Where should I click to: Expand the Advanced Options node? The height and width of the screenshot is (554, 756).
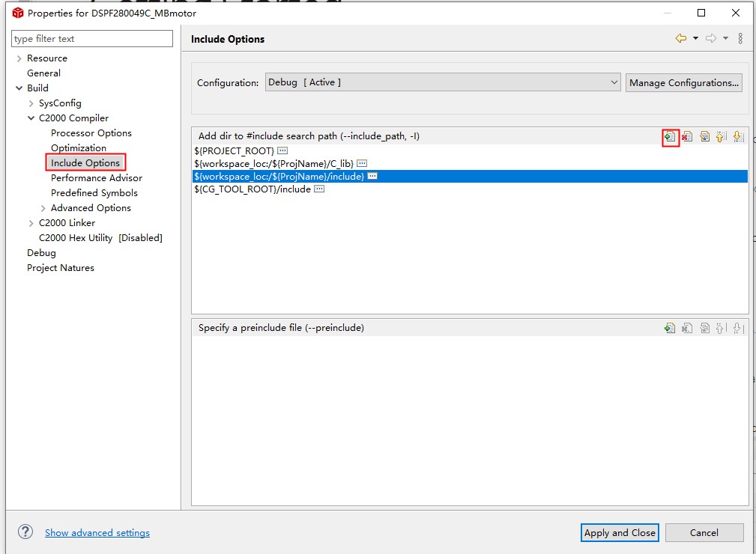coord(43,208)
